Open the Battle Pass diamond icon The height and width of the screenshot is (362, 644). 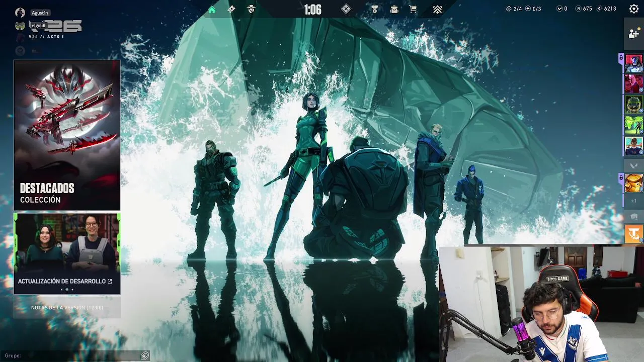tap(231, 9)
